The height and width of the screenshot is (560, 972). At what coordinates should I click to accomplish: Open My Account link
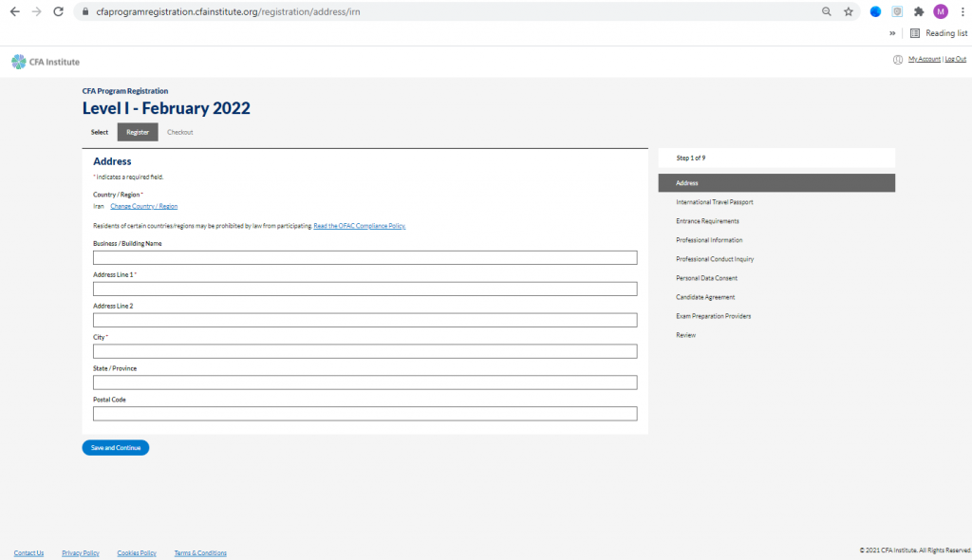click(x=925, y=59)
